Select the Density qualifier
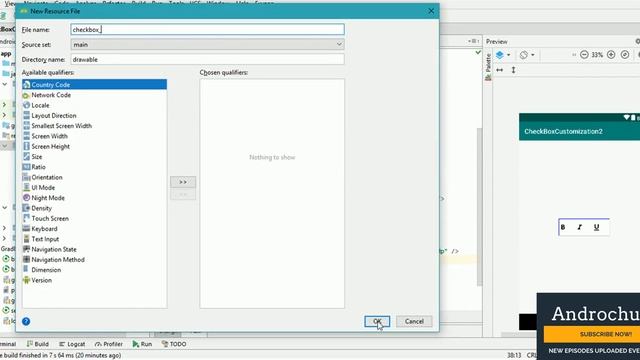 point(94,208)
